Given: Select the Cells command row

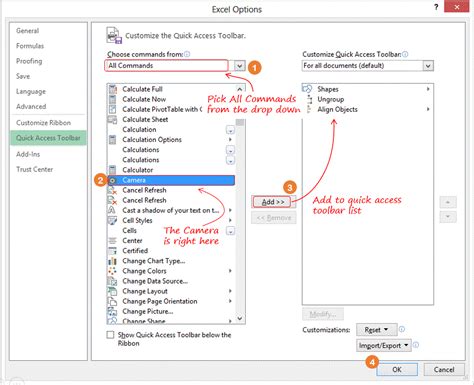Looking at the screenshot, I should point(171,231).
